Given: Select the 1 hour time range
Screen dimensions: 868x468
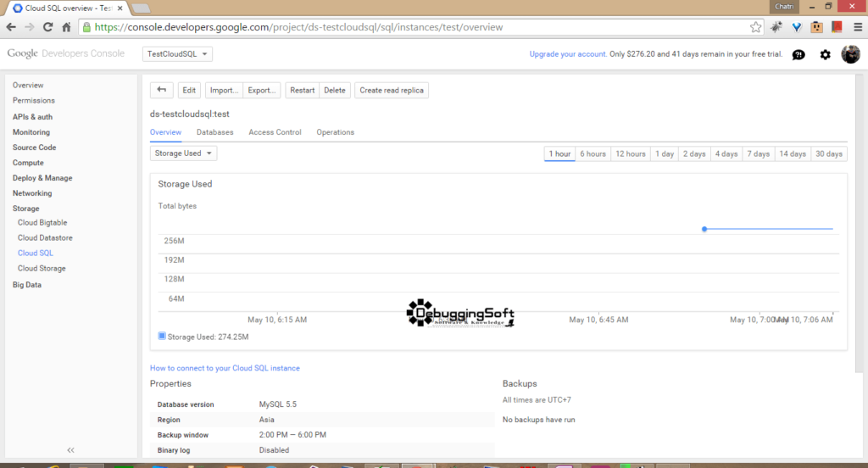Looking at the screenshot, I should tap(559, 154).
